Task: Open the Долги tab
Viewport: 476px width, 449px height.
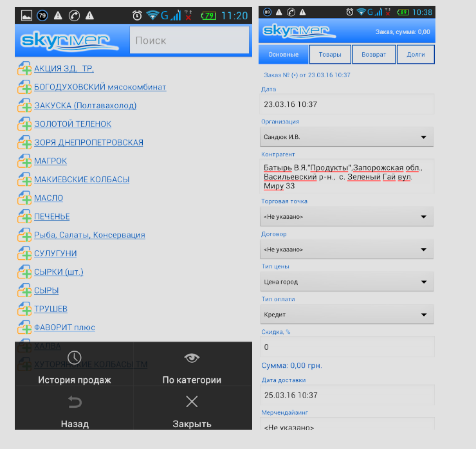Action: point(416,55)
